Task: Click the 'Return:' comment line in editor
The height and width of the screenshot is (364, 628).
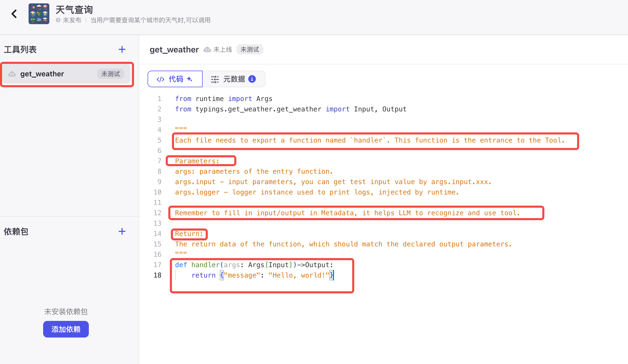Action: pyautogui.click(x=189, y=234)
